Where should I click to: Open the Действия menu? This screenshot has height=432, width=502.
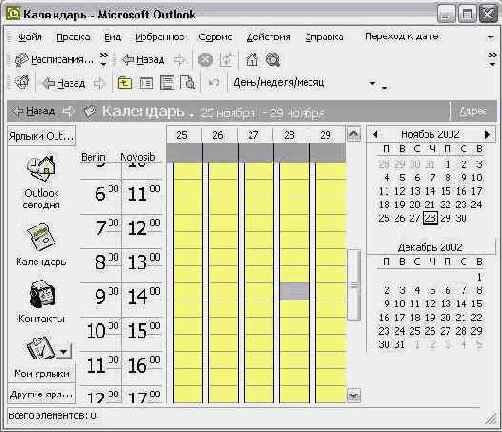268,37
